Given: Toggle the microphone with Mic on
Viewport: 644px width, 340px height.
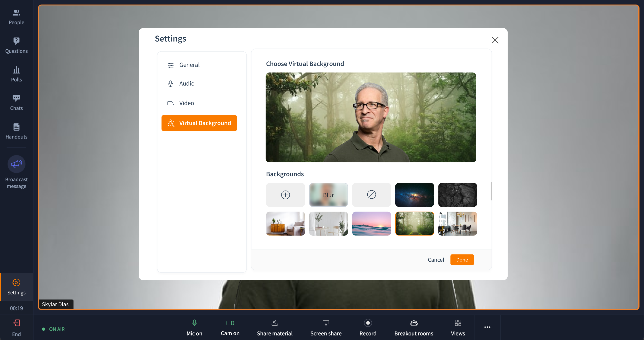Looking at the screenshot, I should pos(194,327).
